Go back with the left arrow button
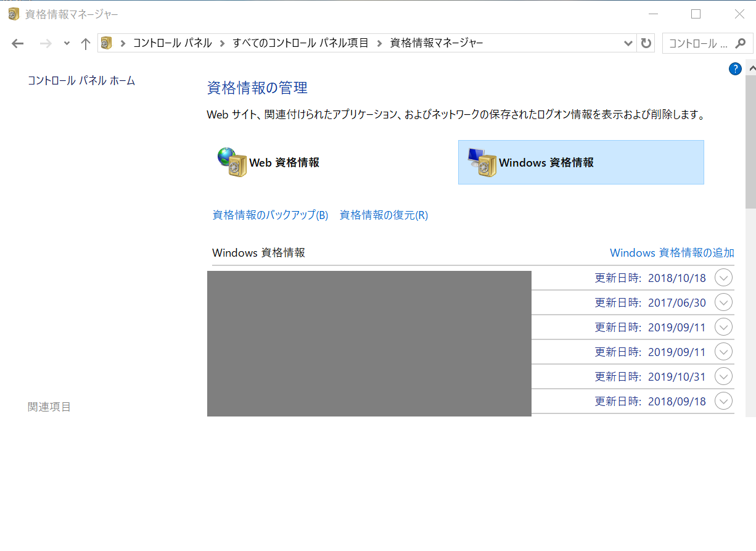Viewport: 756px width, 551px height. tap(17, 43)
